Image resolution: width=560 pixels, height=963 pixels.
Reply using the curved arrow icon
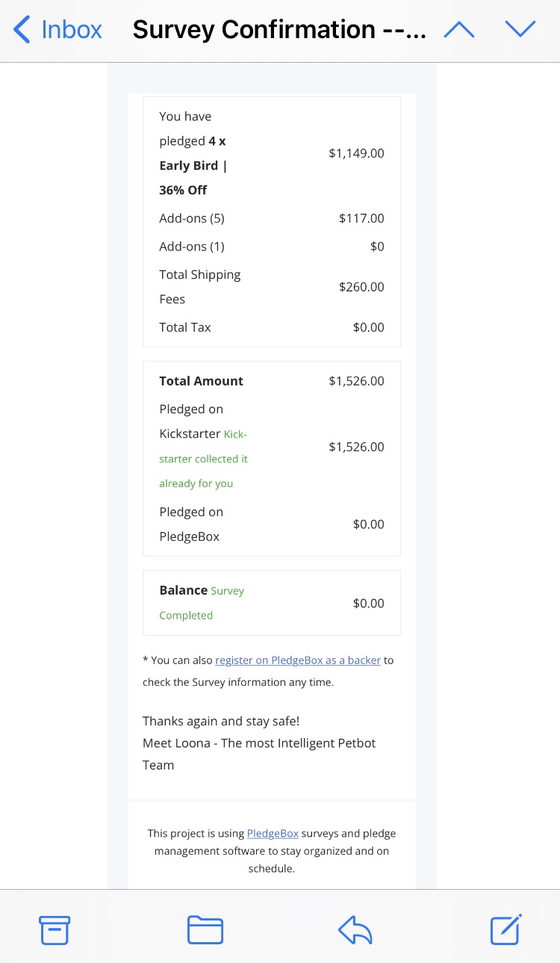point(355,930)
